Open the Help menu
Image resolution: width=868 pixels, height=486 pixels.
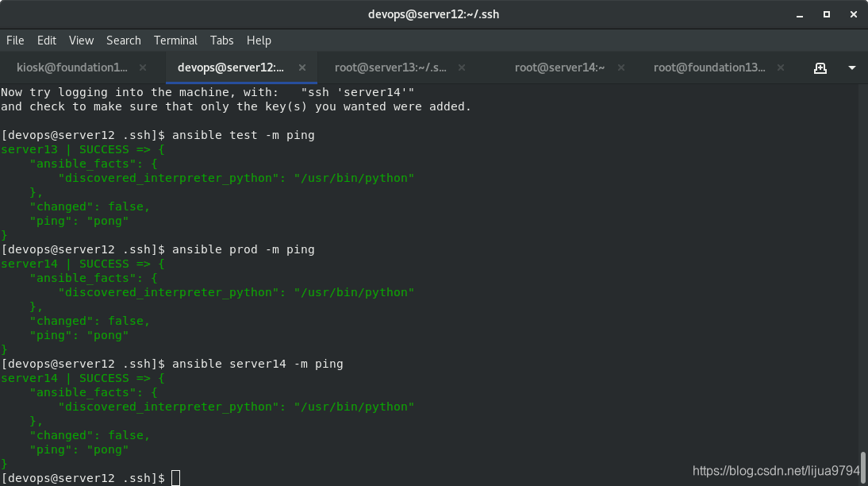259,40
